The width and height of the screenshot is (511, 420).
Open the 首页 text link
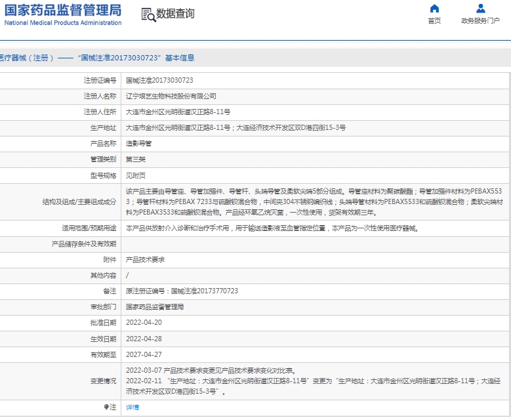point(434,21)
